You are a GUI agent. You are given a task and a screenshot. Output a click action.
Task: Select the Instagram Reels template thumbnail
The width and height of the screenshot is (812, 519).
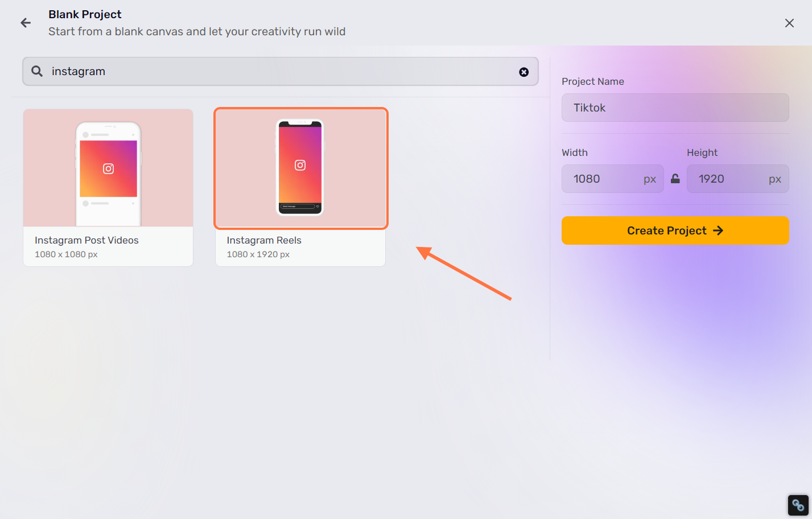point(301,168)
